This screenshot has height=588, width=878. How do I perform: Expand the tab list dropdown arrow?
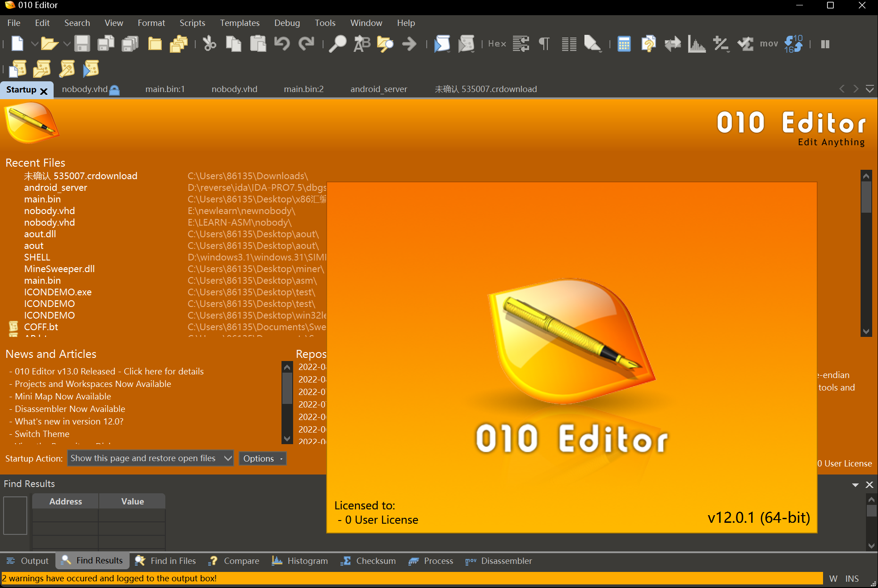870,89
